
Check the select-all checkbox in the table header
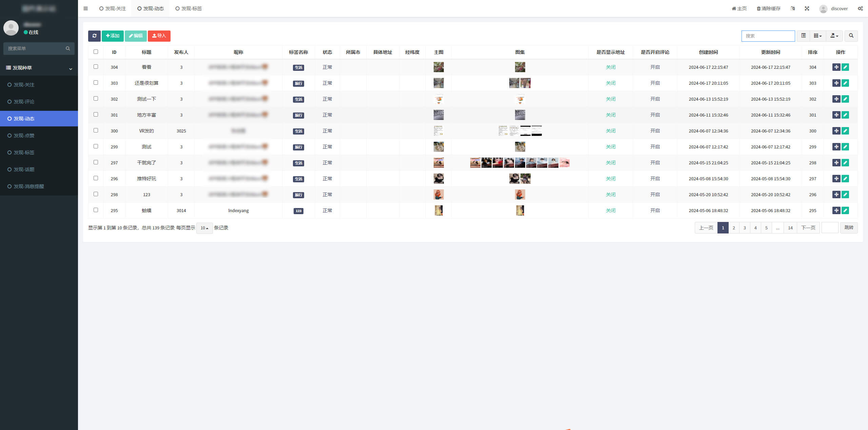96,52
